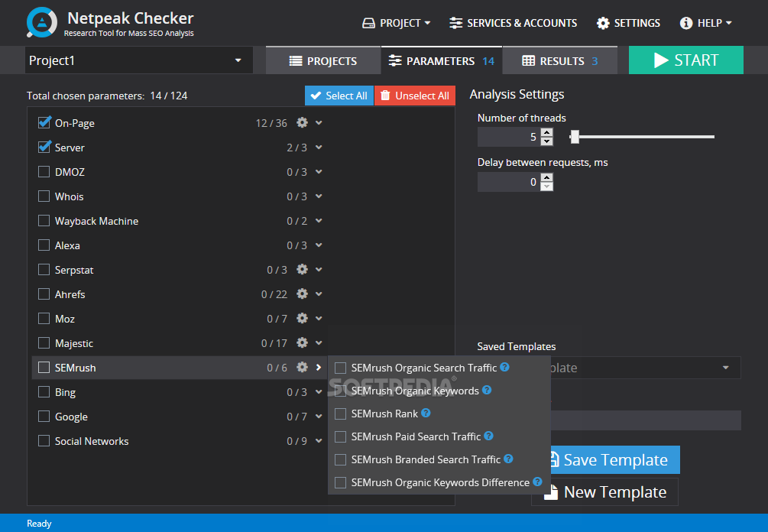This screenshot has width=768, height=532.
Task: Increase delay between requests with up arrow
Action: (547, 177)
